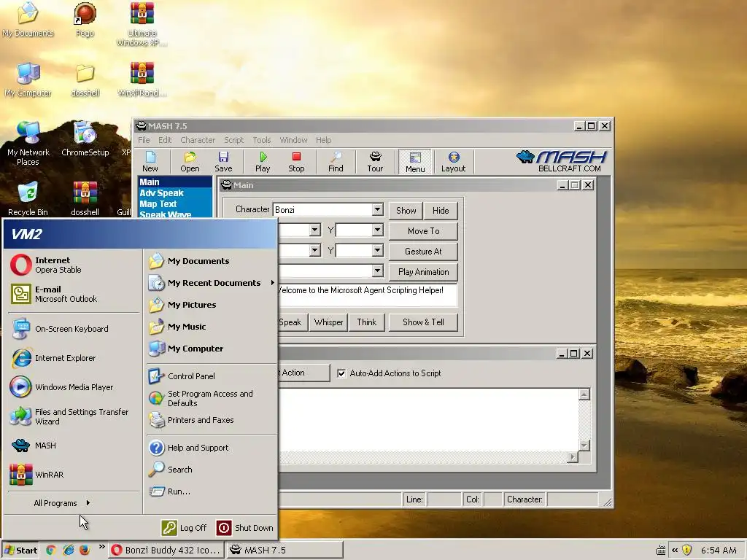Open the Y dropdown beside Move To
747x560 pixels.
coord(377,230)
